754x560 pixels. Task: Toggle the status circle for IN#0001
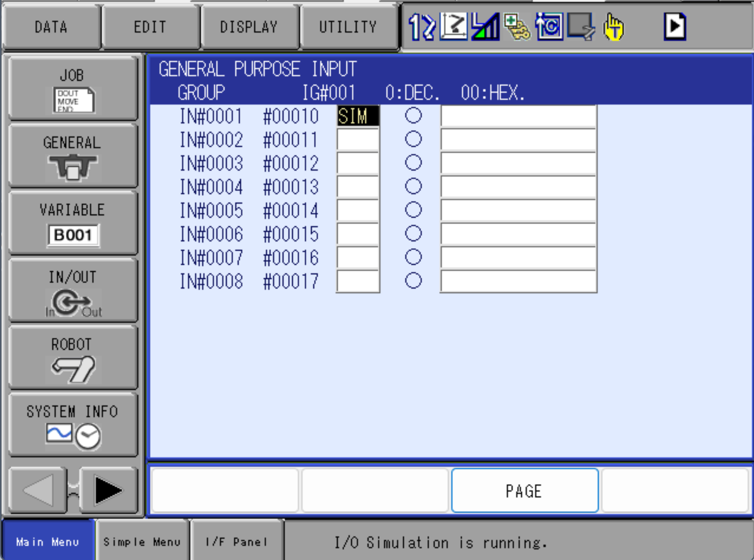(413, 116)
